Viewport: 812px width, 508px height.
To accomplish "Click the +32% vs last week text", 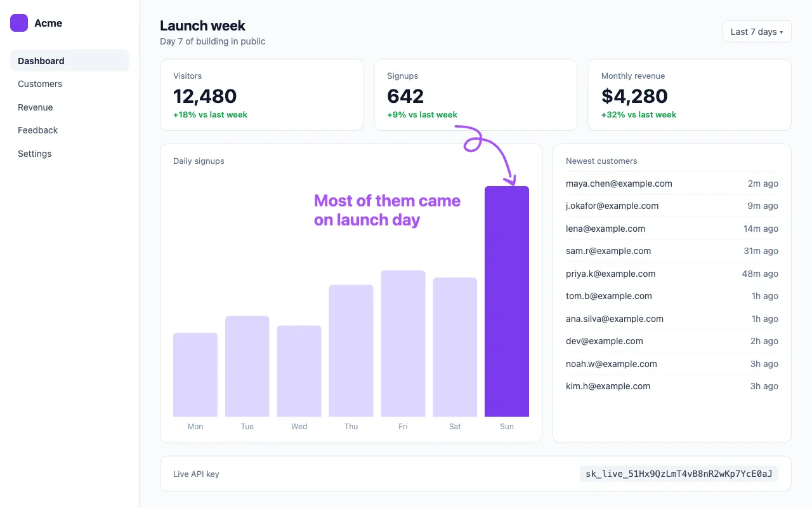I will [639, 115].
